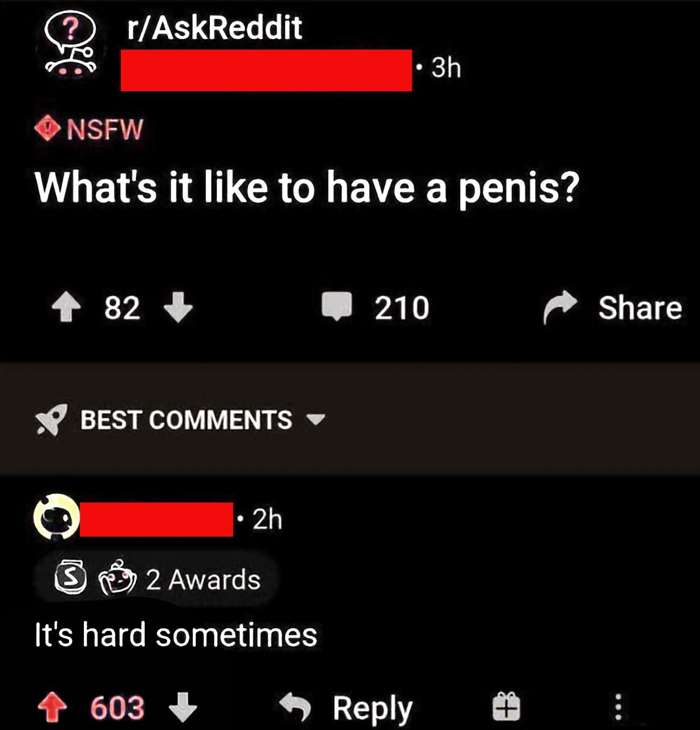Share the post via Share label
The image size is (700, 730).
tap(640, 308)
